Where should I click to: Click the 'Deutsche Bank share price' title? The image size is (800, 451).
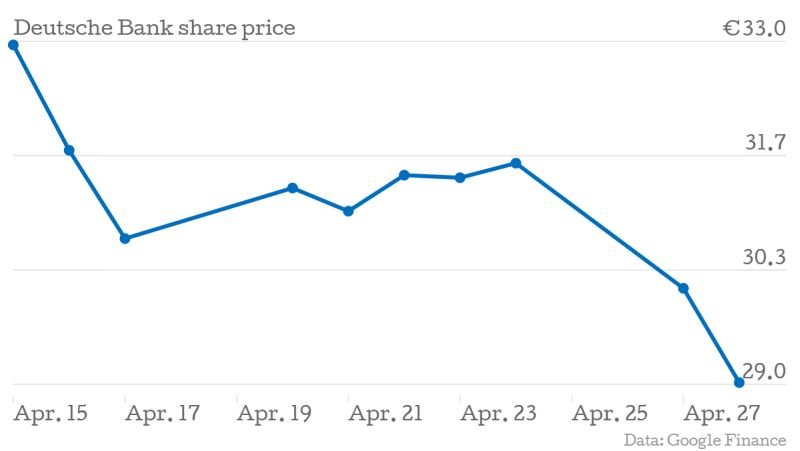[155, 28]
